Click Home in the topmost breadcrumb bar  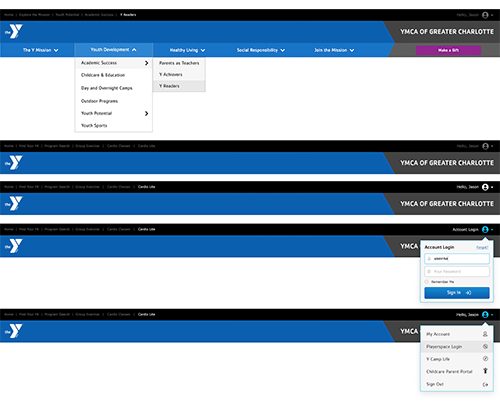click(9, 15)
